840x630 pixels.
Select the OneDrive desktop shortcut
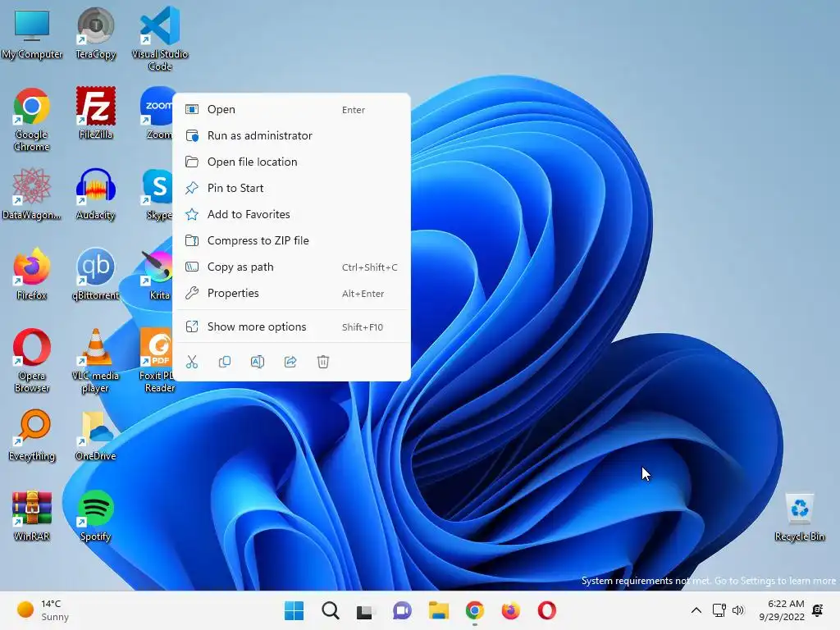[95, 435]
